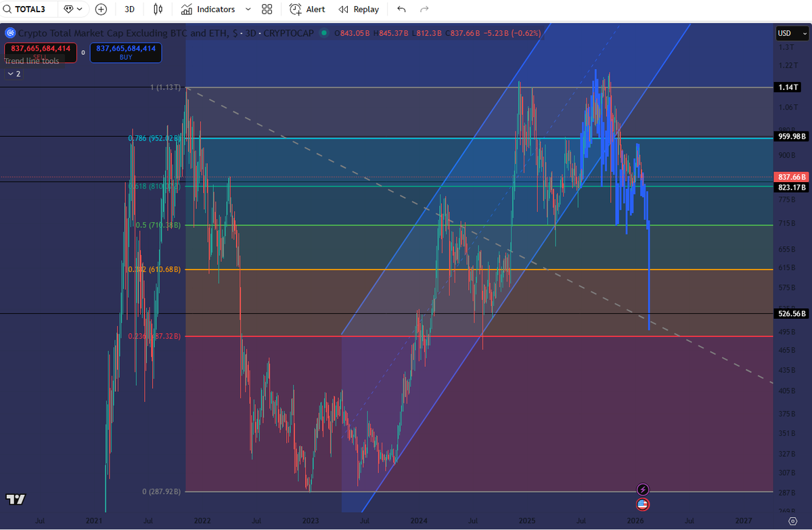Click the 823.17B price axis label
This screenshot has height=530, width=812.
(792, 187)
